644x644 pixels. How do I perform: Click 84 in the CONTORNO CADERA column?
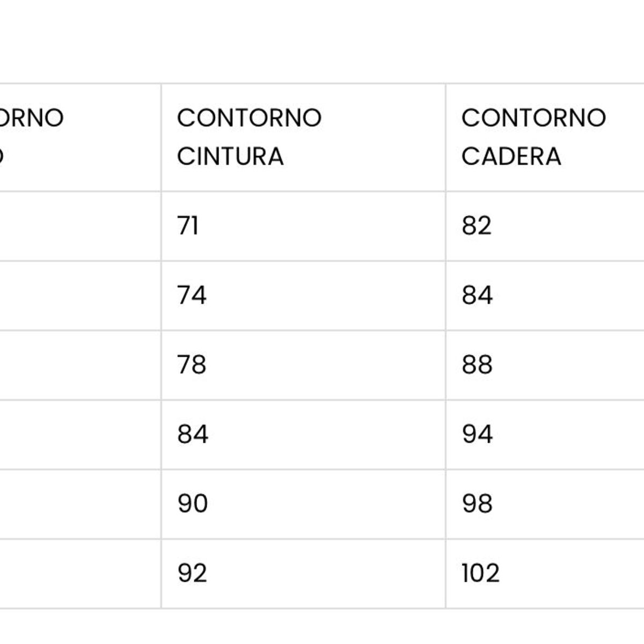tap(477, 296)
